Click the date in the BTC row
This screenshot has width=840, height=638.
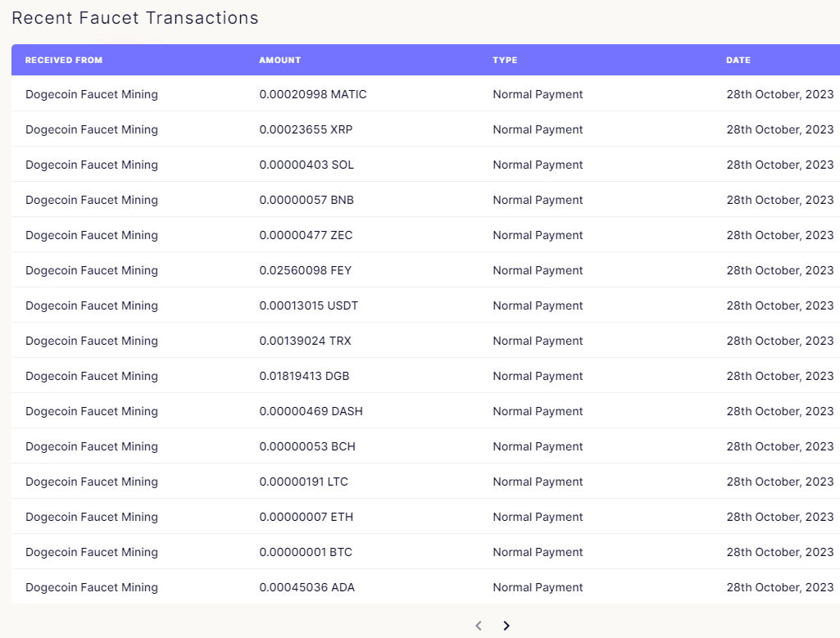(780, 552)
